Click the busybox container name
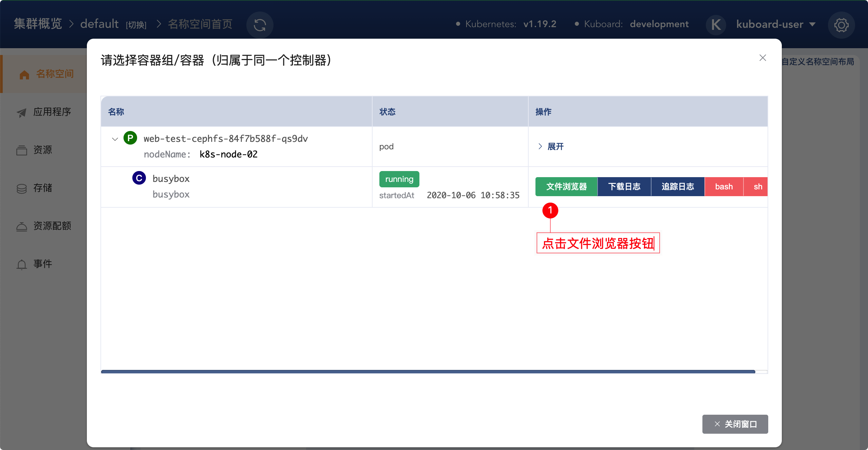Screen dimensions: 868x450 [171, 179]
